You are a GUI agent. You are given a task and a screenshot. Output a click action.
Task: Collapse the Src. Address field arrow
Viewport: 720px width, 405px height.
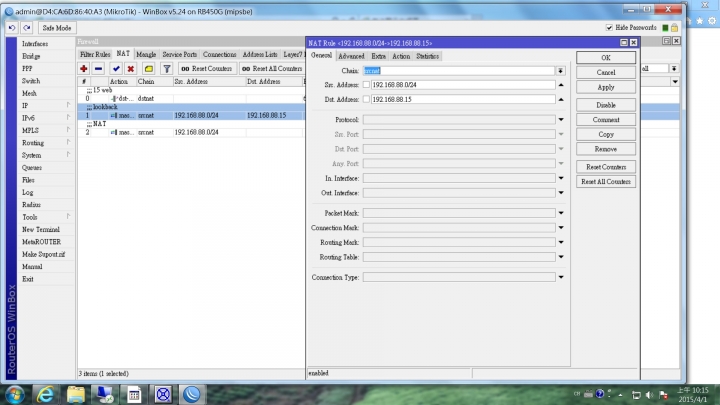[x=561, y=85]
